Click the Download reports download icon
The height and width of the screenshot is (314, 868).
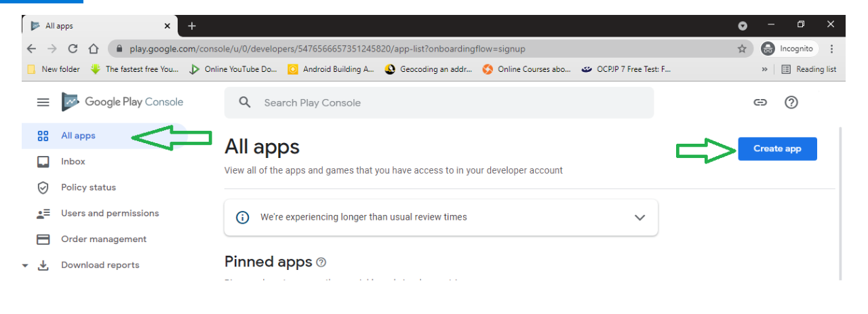(43, 265)
